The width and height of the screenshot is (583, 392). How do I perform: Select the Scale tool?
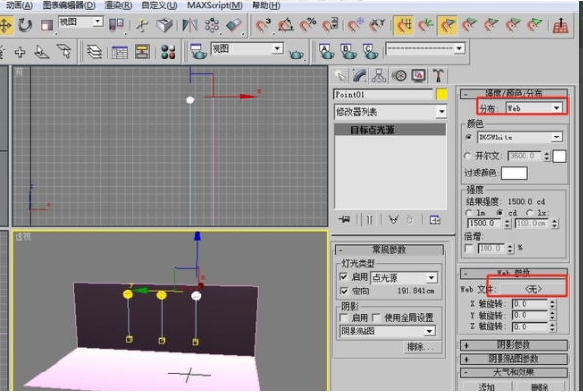click(x=47, y=25)
